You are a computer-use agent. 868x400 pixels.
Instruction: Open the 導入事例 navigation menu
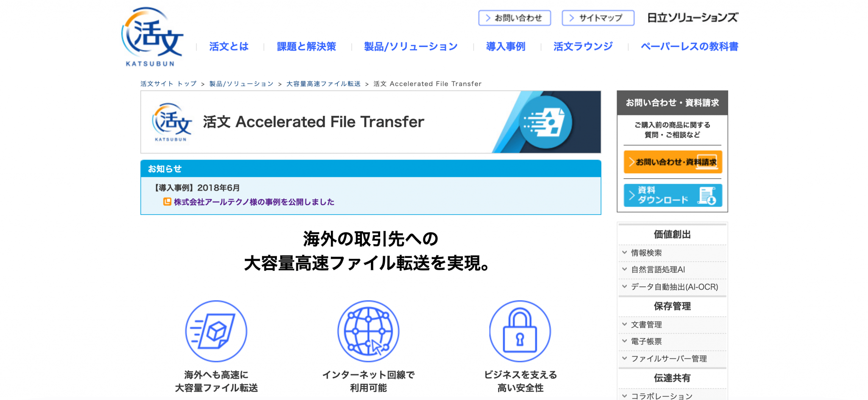point(505,47)
